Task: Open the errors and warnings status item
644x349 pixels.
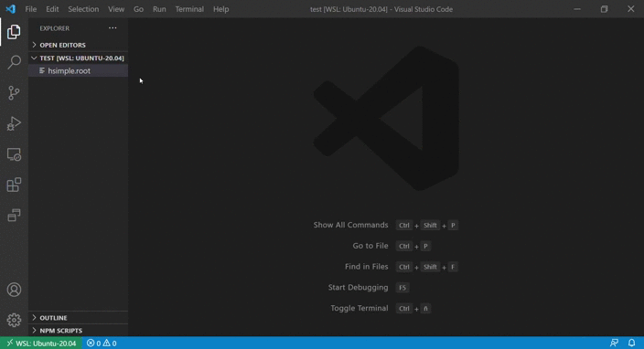Action: 102,344
